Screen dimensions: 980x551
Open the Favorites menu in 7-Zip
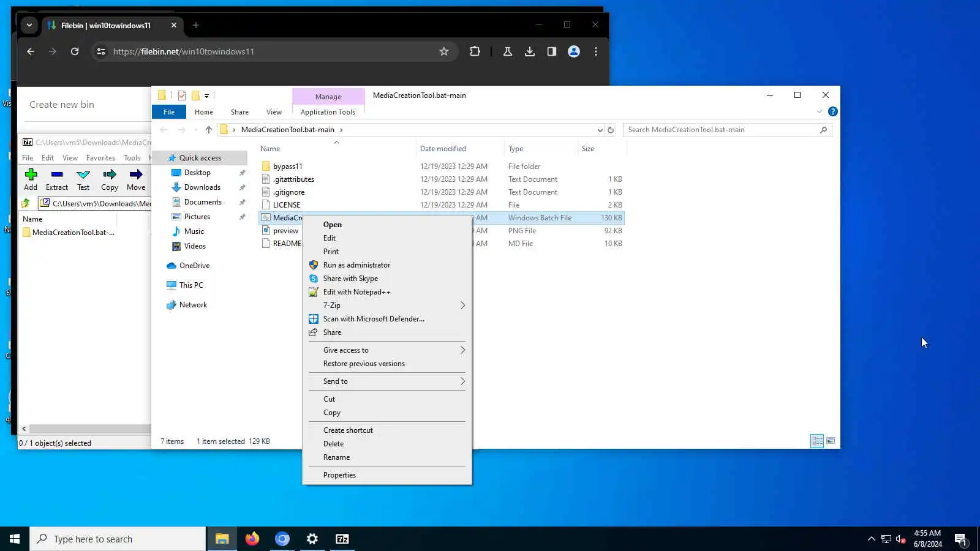coord(100,158)
